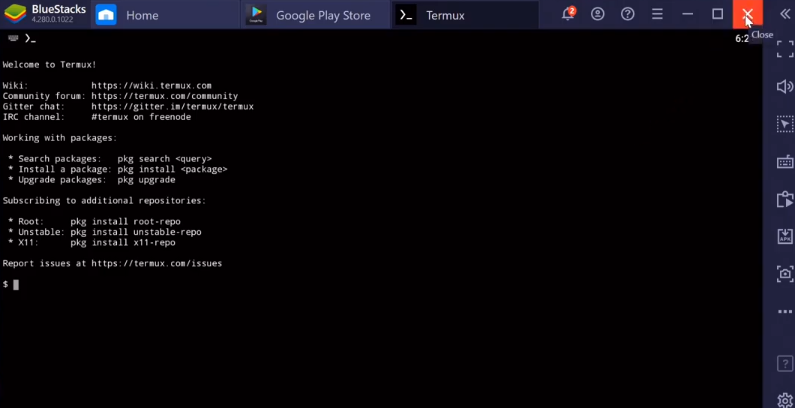Minimize the BlueStacks window
Screen dimensions: 795x408
coord(688,14)
